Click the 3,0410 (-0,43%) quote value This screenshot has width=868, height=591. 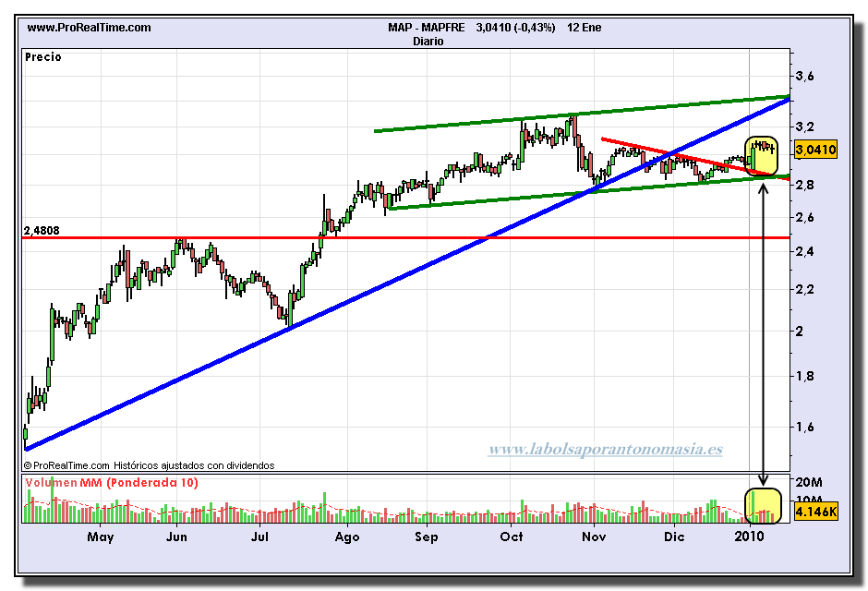[x=515, y=28]
